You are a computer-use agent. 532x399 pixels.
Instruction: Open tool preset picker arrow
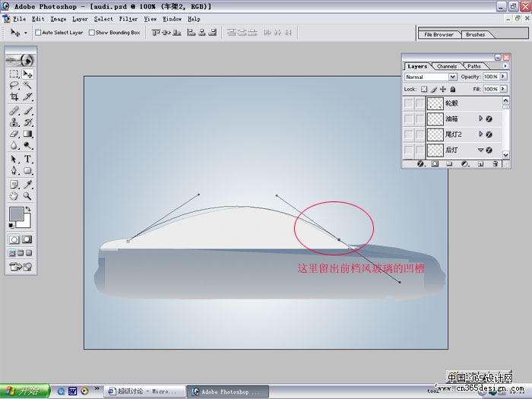pos(26,33)
